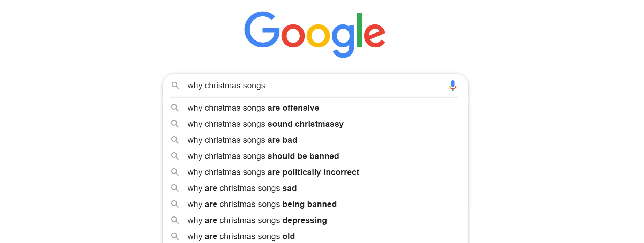Select suggestion "why christmas songs are offensive"
Screen dimensions: 644x243
(x=253, y=108)
